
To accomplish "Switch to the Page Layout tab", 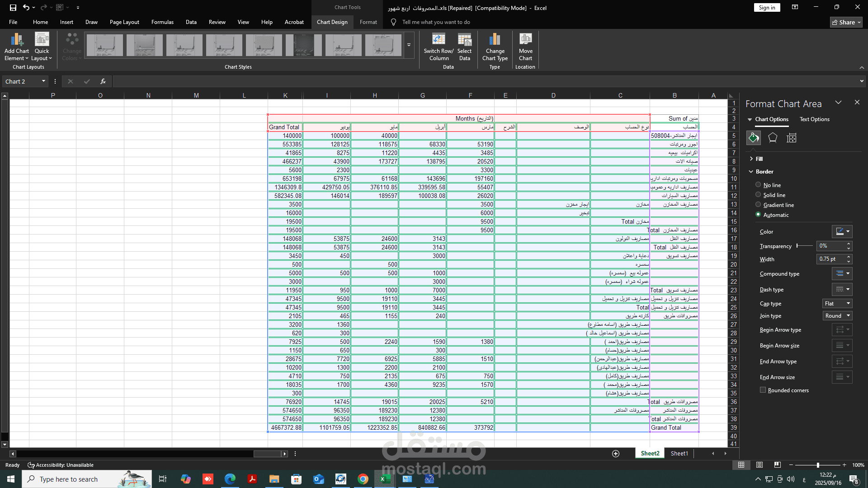I will [124, 22].
